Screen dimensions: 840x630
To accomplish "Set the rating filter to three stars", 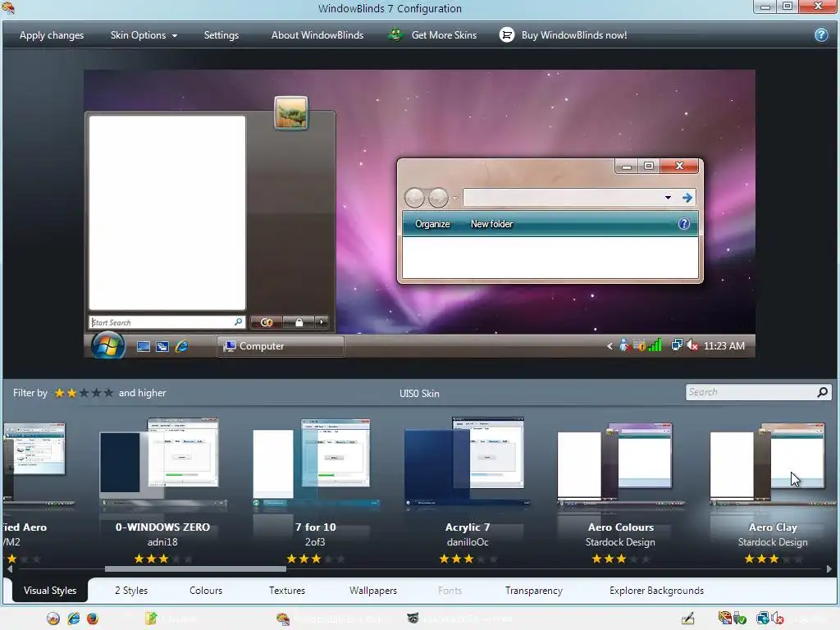I will (x=84, y=393).
